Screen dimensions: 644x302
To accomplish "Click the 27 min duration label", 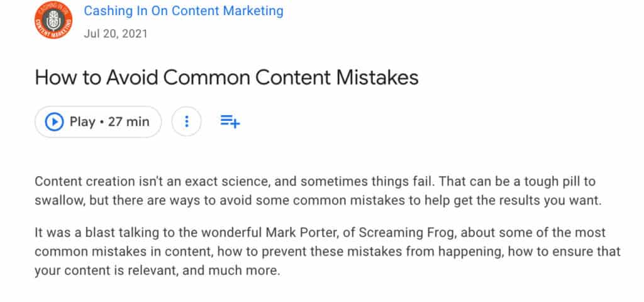I will point(129,121).
